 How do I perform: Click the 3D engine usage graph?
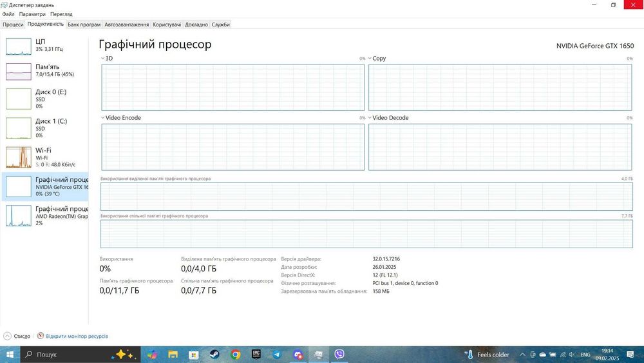pos(233,87)
